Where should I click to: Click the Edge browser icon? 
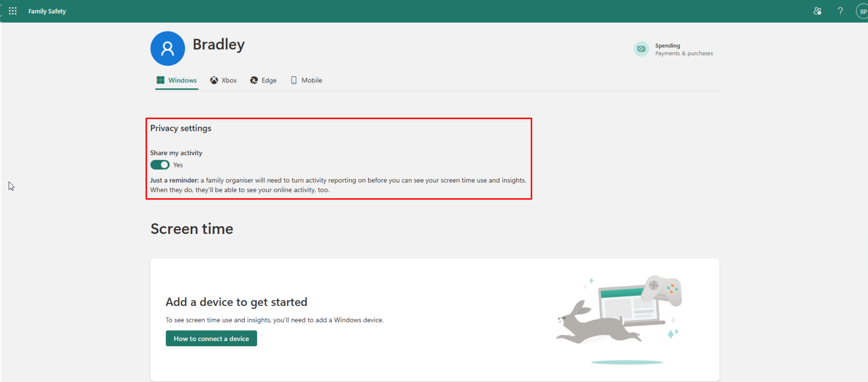tap(254, 80)
